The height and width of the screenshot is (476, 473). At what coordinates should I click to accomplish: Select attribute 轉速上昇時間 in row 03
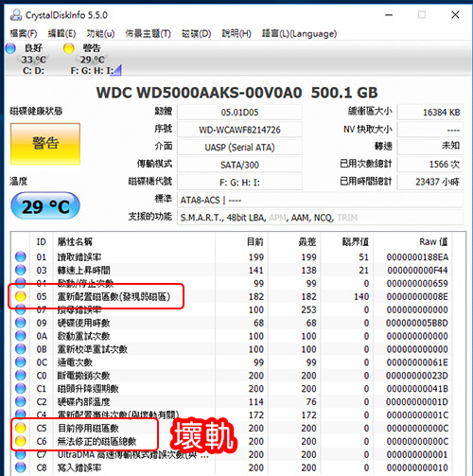pos(83,271)
